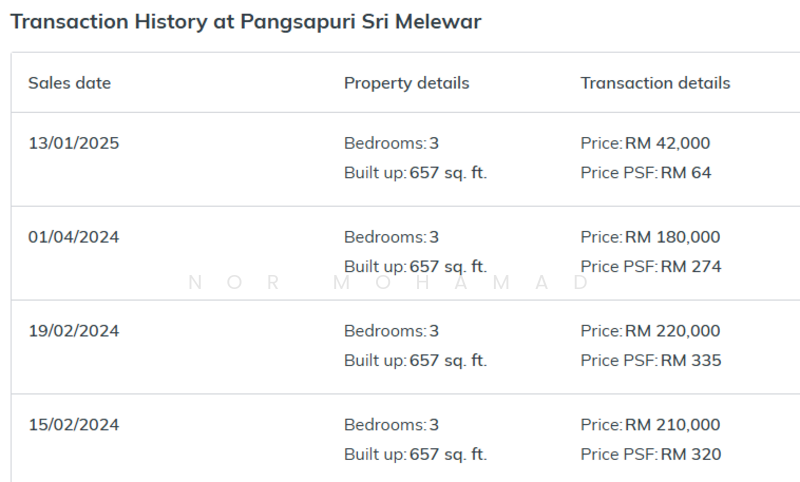
Task: Click Built up 657 sq. ft. in 01/04/2024 row
Action: tap(415, 267)
